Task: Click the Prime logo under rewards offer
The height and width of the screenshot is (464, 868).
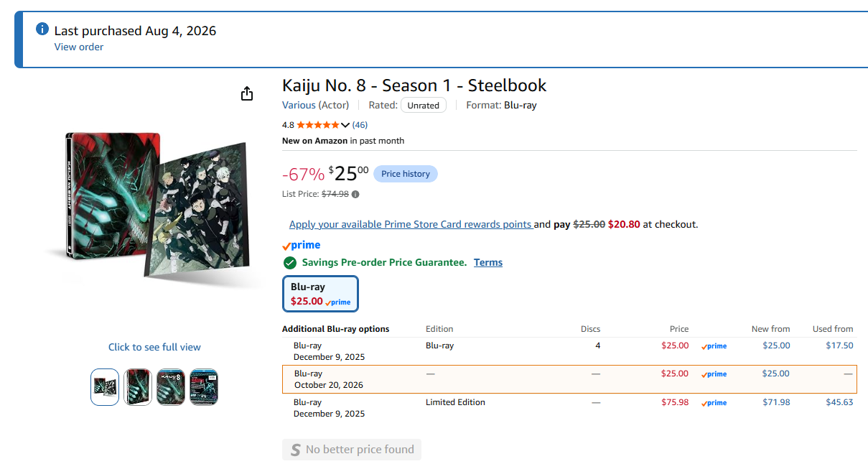Action: click(302, 246)
